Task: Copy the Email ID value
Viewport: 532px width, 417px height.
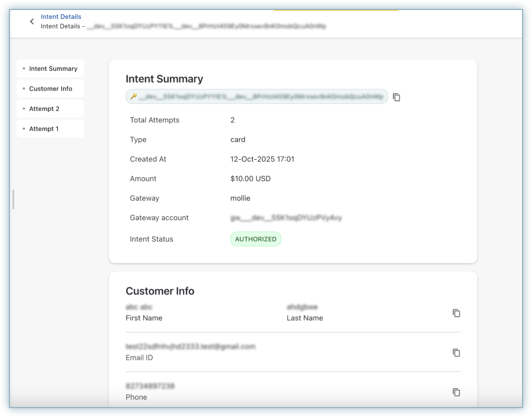Action: tap(456, 353)
